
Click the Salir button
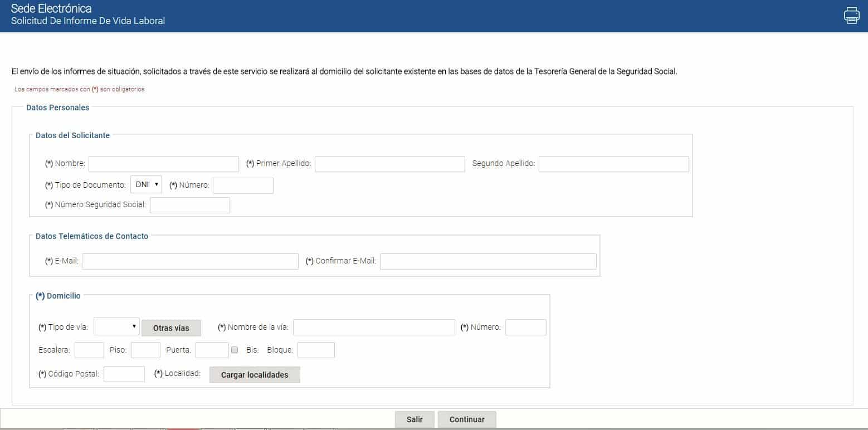tap(414, 419)
